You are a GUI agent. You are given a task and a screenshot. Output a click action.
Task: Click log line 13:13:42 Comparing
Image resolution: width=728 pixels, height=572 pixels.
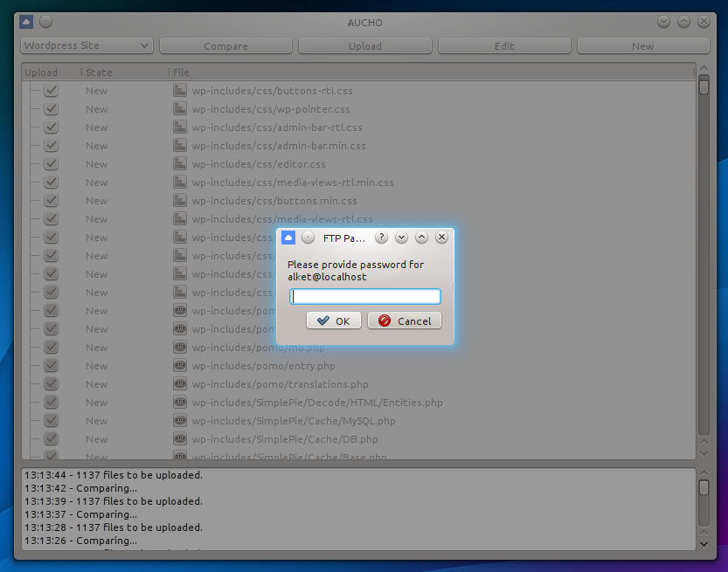(80, 488)
